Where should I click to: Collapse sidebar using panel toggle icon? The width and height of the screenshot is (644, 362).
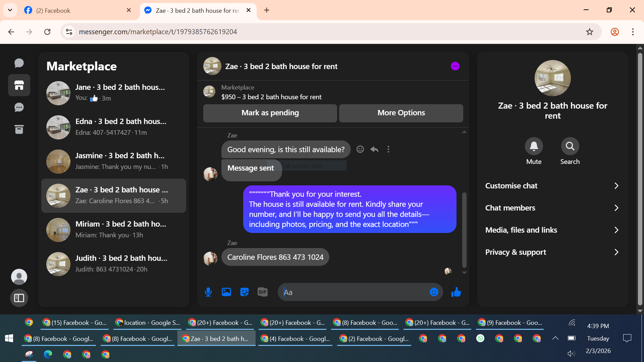(x=19, y=298)
